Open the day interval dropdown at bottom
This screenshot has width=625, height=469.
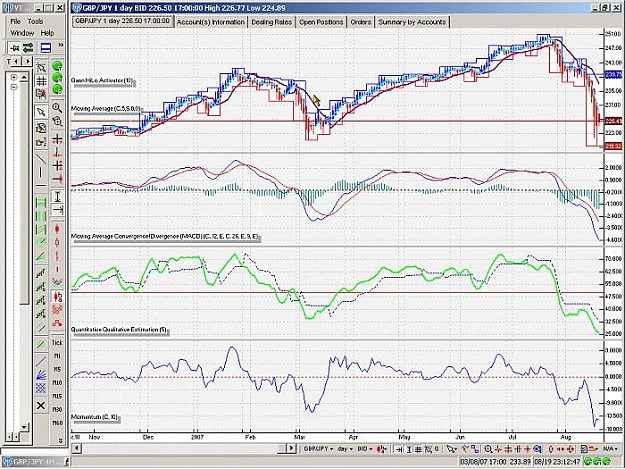click(x=345, y=449)
